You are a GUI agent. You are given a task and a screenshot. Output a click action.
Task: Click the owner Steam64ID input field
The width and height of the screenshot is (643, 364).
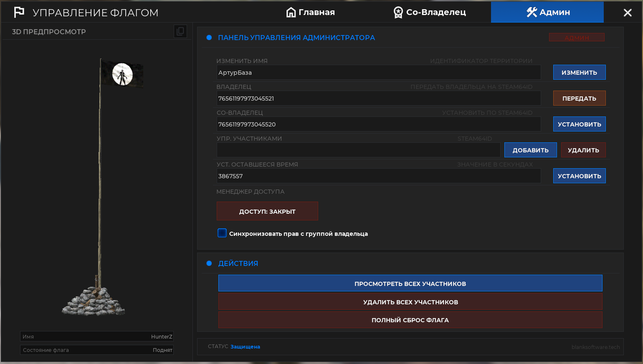pos(379,98)
